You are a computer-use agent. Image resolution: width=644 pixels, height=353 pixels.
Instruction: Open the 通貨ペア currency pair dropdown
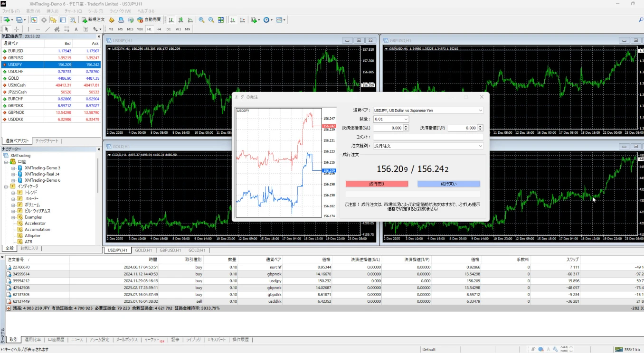tap(481, 110)
